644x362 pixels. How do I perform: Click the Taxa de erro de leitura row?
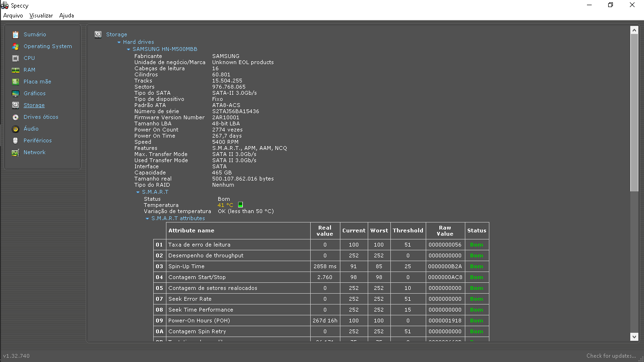tap(321, 245)
